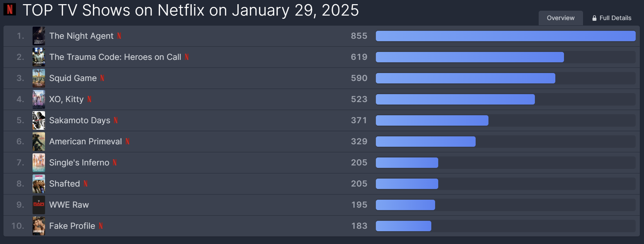This screenshot has width=644, height=244.
Task: Switch to the Overview tab
Action: click(561, 18)
